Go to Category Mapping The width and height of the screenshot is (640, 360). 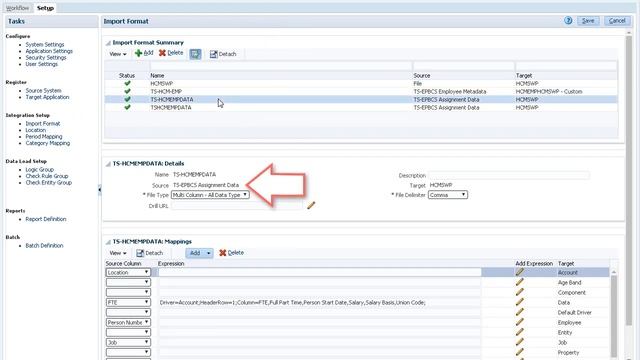[48, 143]
